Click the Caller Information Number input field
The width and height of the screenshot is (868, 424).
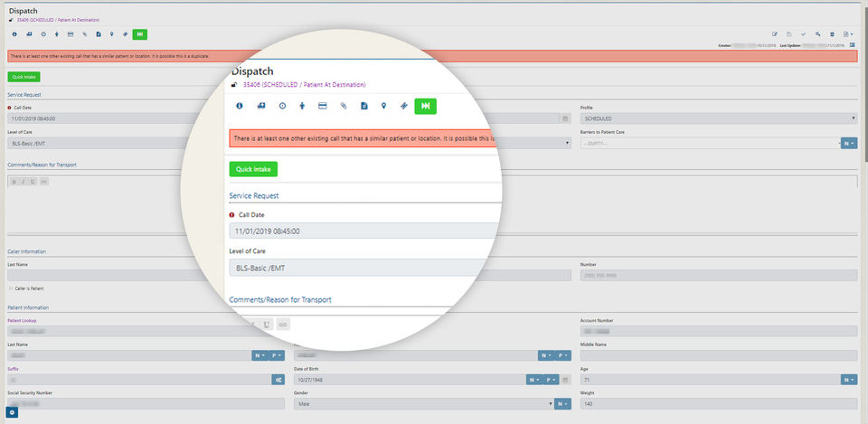(x=719, y=275)
